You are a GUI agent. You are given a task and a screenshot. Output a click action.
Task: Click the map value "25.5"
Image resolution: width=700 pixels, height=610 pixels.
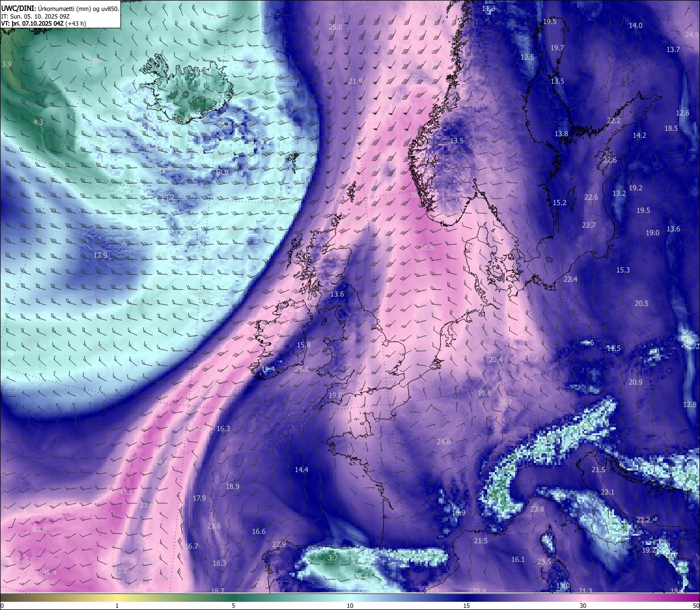544,562
